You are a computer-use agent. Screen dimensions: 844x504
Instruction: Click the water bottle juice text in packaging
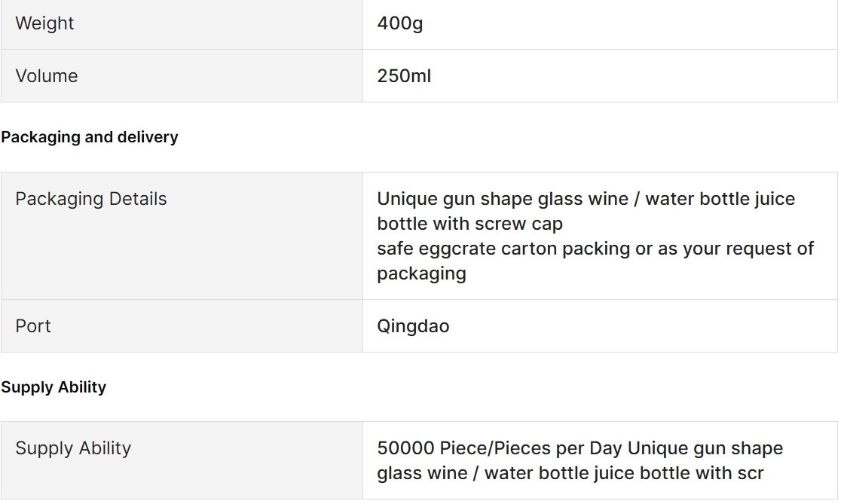720,199
